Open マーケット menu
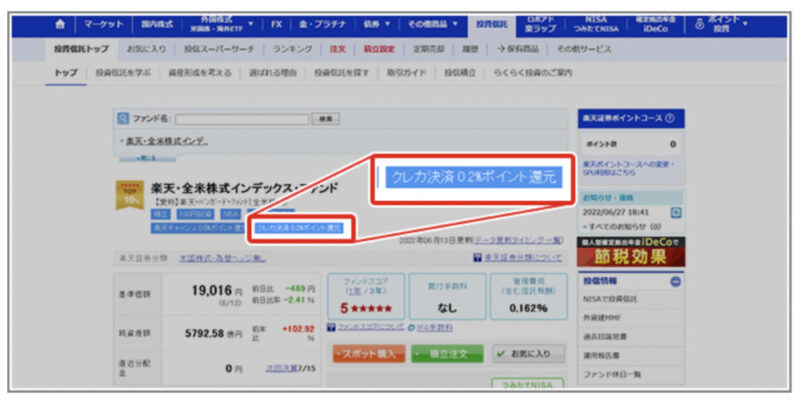Image resolution: width=800 pixels, height=405 pixels. [x=104, y=24]
